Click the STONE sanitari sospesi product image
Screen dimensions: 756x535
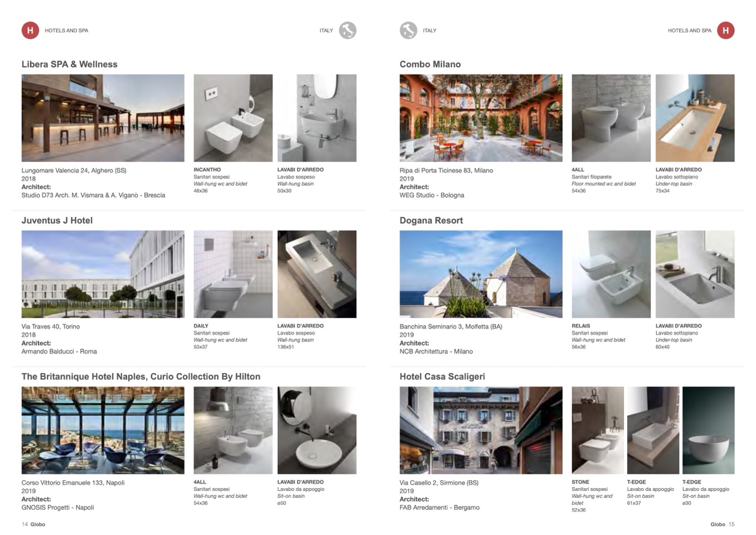coord(597,430)
